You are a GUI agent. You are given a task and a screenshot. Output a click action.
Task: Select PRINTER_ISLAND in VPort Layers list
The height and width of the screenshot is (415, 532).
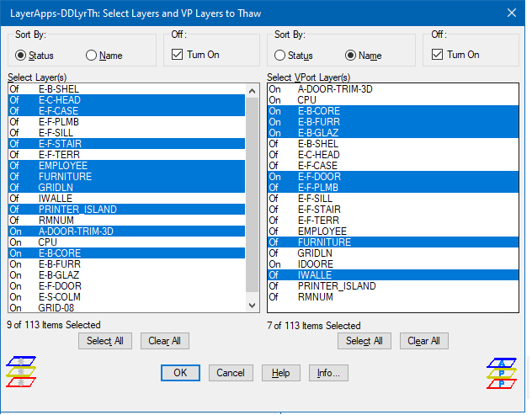[393, 285]
